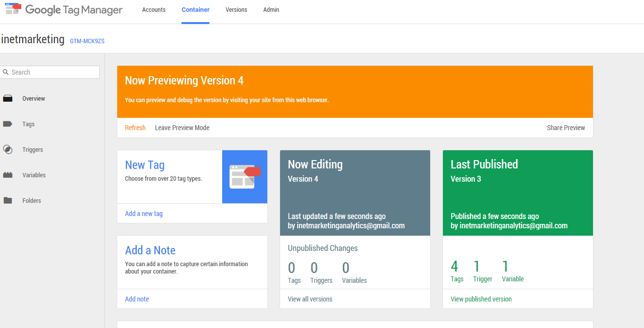This screenshot has width=644, height=328.
Task: Click the Tags label icon in sidebar
Action: click(7, 124)
